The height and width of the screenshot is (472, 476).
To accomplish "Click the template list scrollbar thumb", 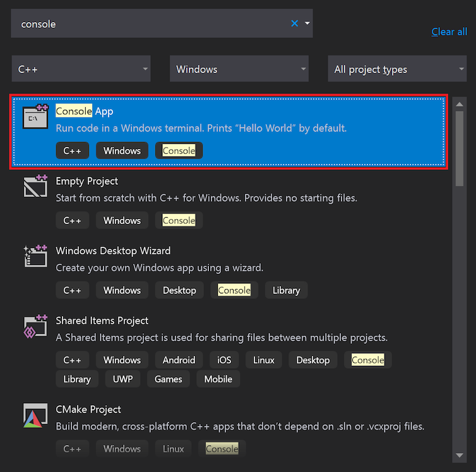I will pos(460,149).
